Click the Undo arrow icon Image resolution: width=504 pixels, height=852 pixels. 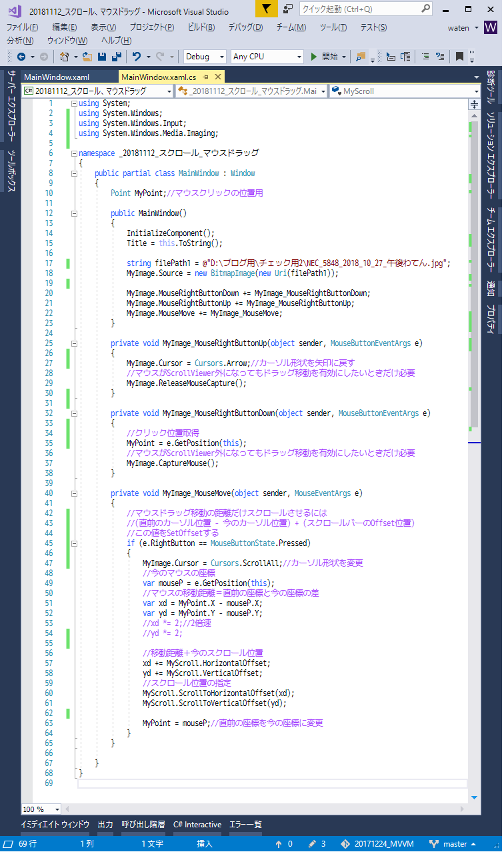click(x=137, y=57)
